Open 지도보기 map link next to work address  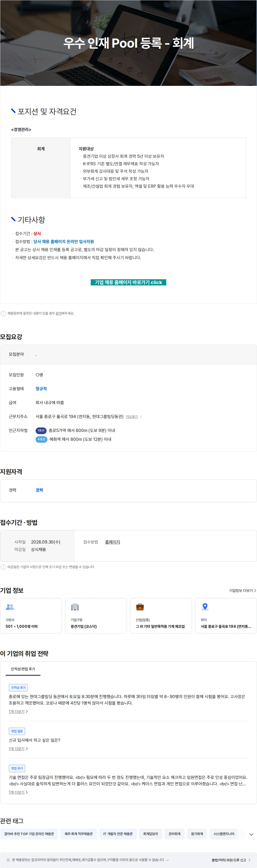pos(131,417)
